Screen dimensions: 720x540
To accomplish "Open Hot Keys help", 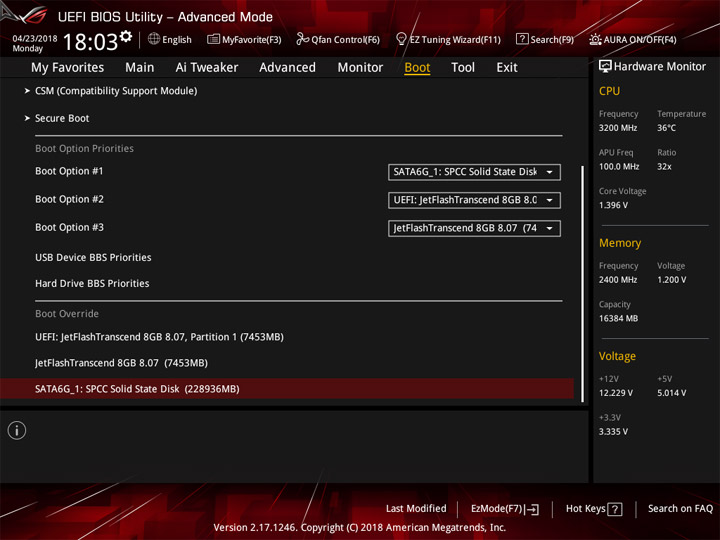I will tap(585, 508).
